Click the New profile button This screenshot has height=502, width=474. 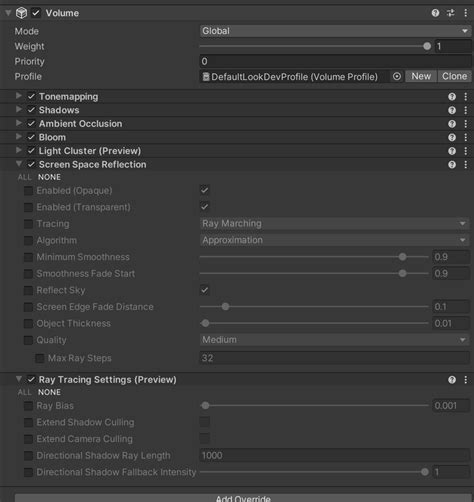click(x=421, y=76)
